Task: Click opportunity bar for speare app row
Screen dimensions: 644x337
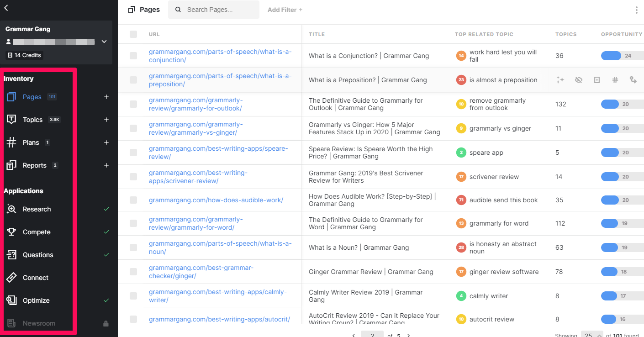Action: tap(622, 153)
